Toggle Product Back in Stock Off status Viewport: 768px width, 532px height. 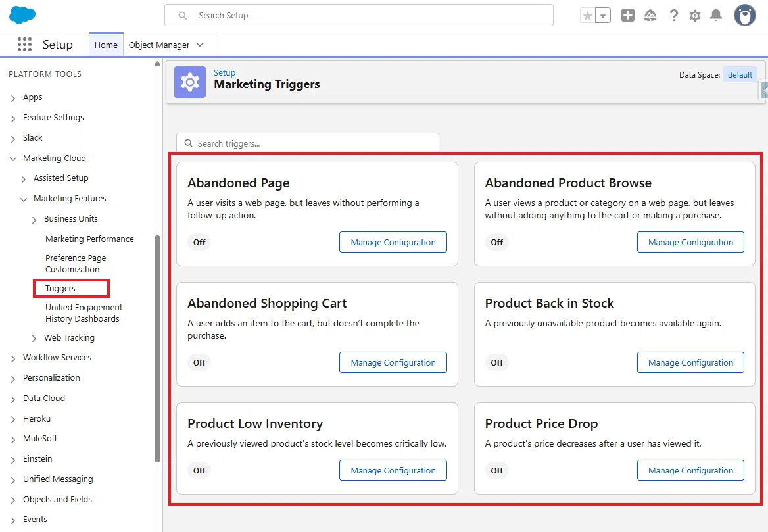[497, 362]
